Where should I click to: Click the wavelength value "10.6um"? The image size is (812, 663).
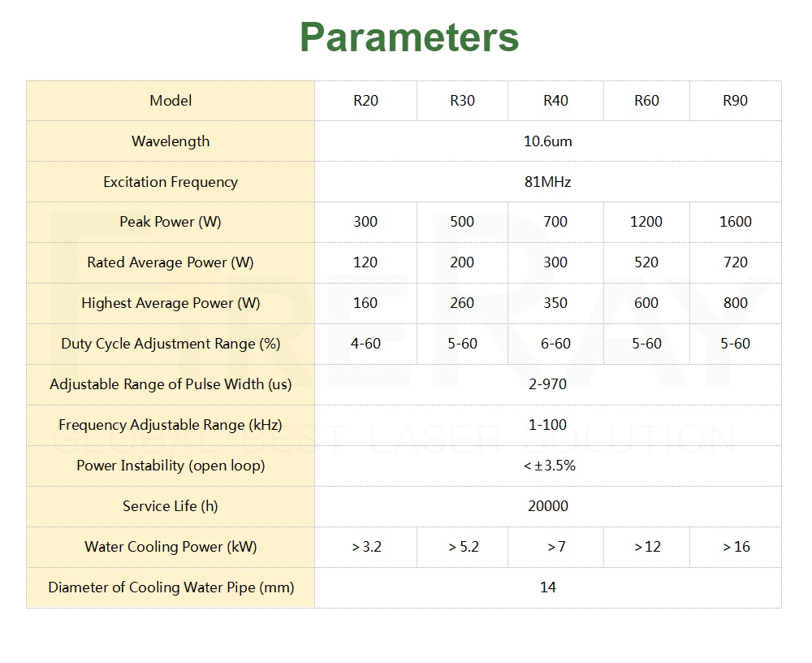pos(548,141)
